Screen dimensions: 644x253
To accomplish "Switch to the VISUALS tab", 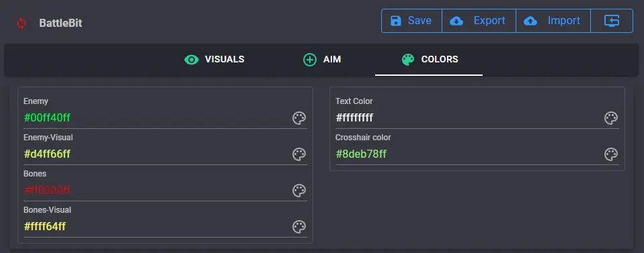I will [214, 60].
